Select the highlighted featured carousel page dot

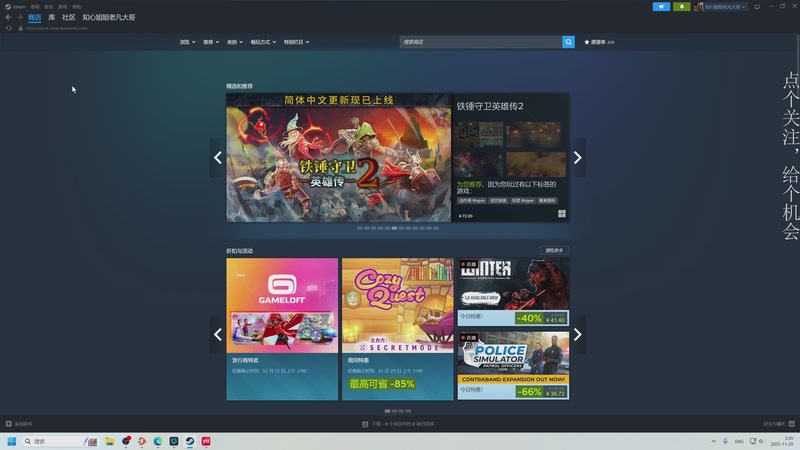394,228
